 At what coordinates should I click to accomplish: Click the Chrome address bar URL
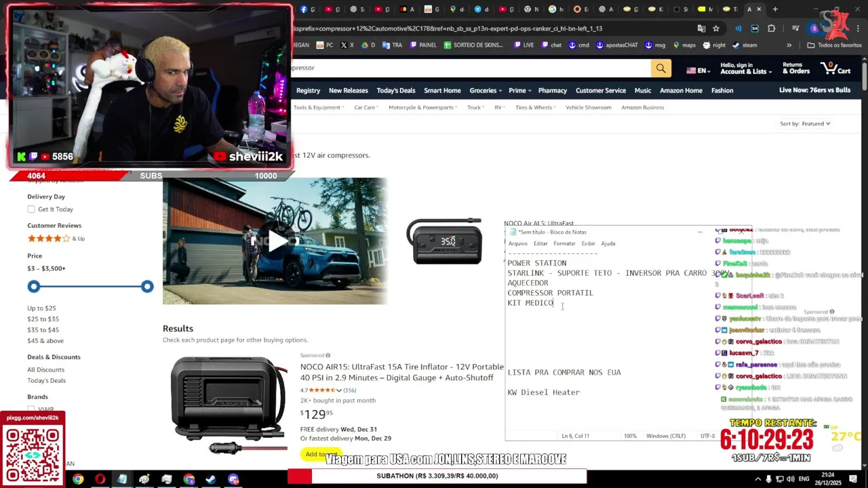click(x=448, y=28)
